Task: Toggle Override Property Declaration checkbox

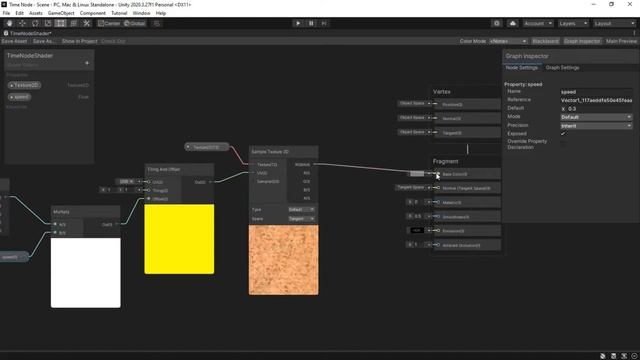Action: [x=563, y=144]
